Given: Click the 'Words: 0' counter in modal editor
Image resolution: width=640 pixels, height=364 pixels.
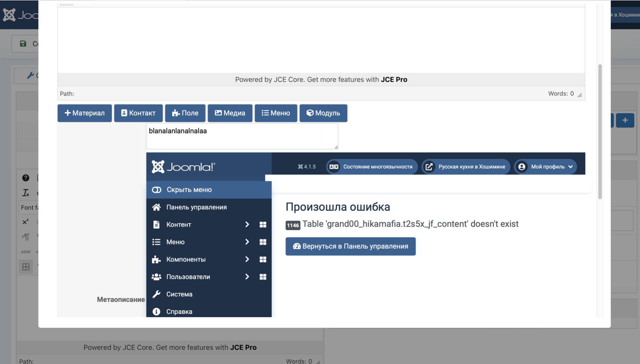Looking at the screenshot, I should coord(561,94).
